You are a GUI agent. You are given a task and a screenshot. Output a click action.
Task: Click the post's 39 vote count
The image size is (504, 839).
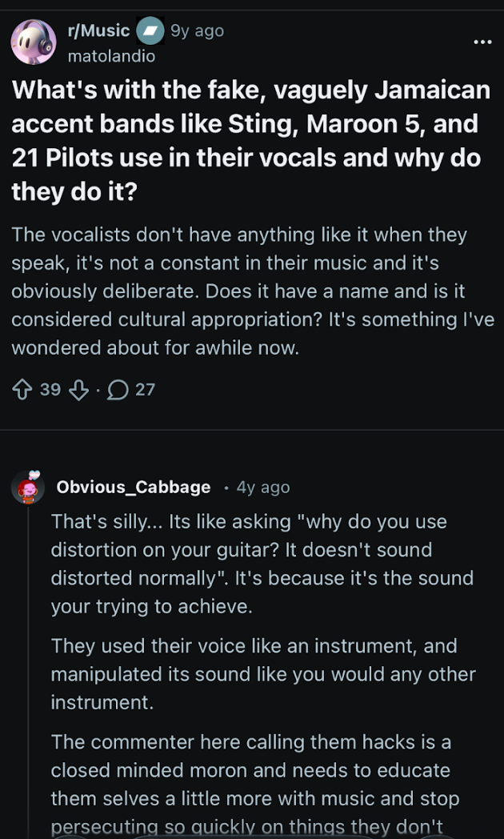coord(50,390)
